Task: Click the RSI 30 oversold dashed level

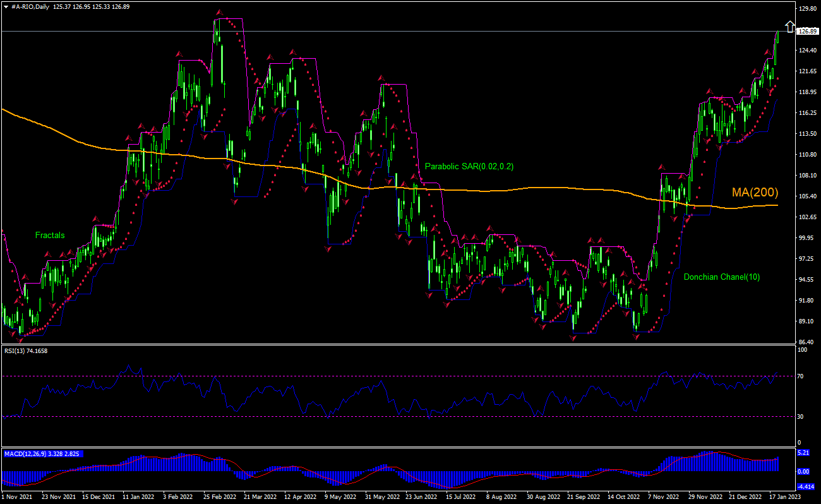Action: (379, 416)
